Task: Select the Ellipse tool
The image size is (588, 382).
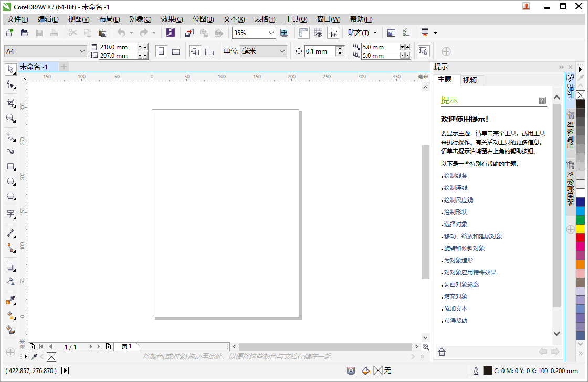Action: (x=10, y=182)
